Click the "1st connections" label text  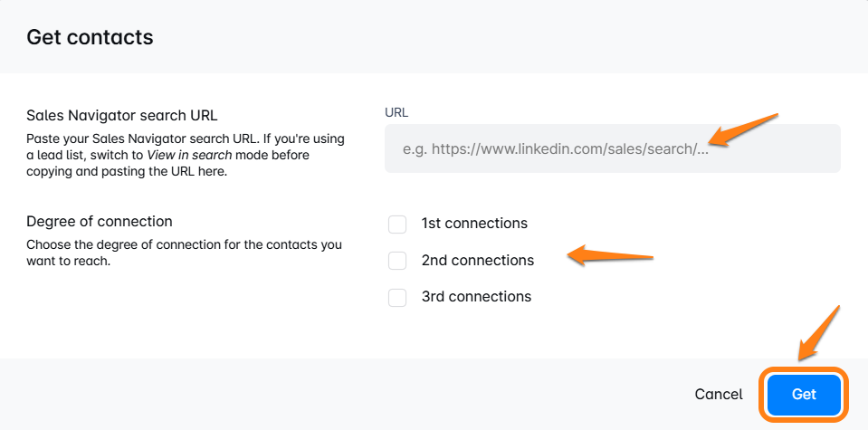(474, 224)
